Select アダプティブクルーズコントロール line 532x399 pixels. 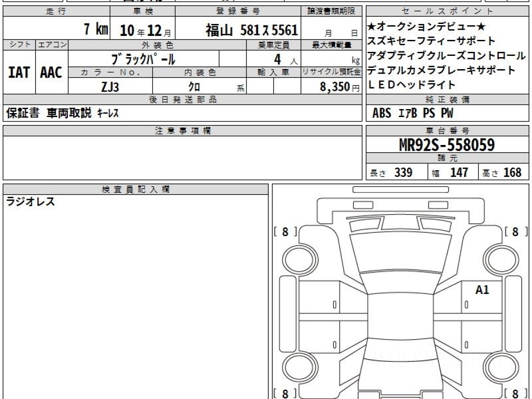[x=446, y=56]
